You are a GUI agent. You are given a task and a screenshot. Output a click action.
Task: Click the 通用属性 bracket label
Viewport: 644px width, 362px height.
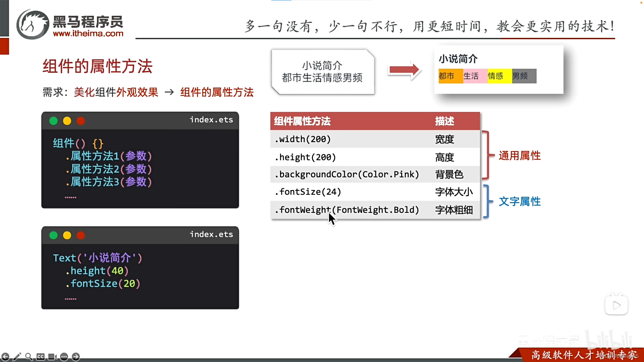(519, 156)
